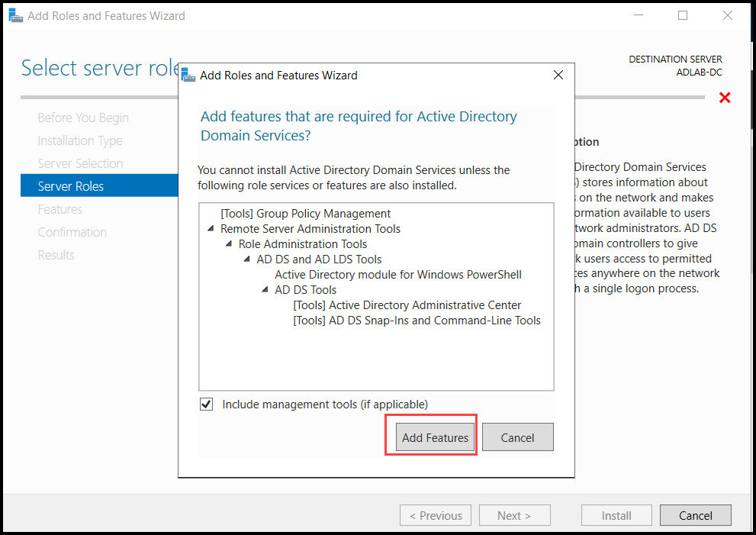The width and height of the screenshot is (756, 535).
Task: Click the main wizard server icon in title bar
Action: point(15,15)
